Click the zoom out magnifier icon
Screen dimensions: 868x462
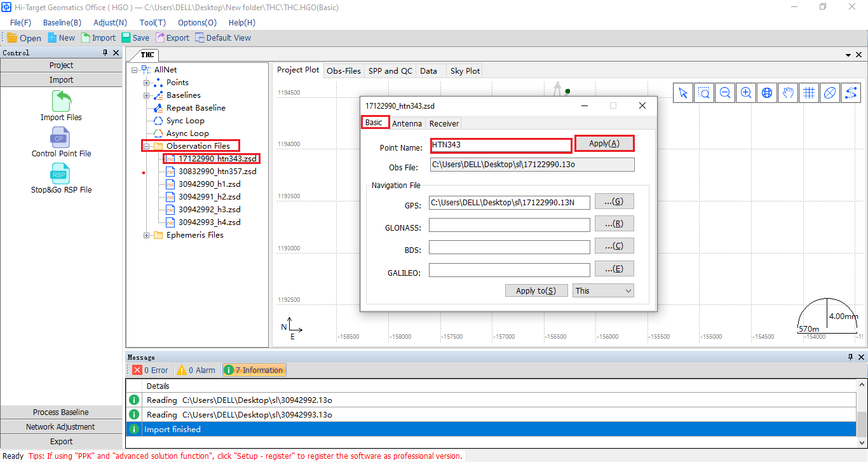pyautogui.click(x=725, y=93)
